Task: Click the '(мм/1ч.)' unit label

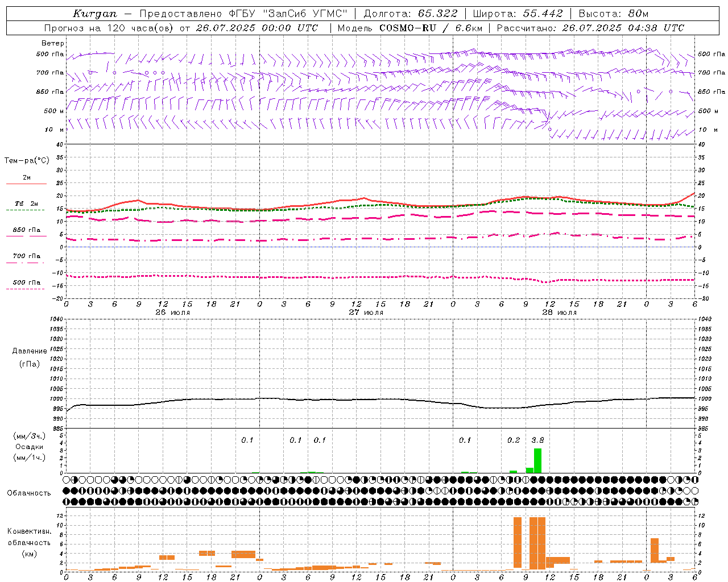Action: click(x=29, y=458)
